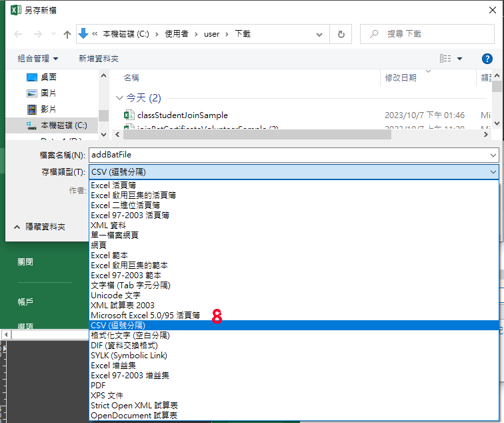Open recent locations dropdown arrow
This screenshot has width=504, height=423.
[53, 34]
